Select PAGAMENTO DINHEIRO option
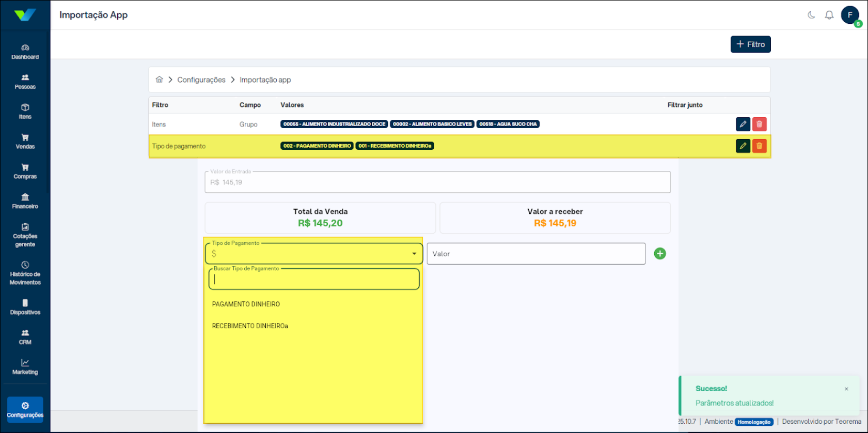 [246, 304]
